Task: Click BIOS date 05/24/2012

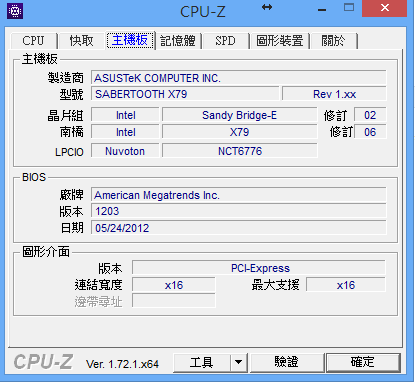Action: tap(239, 228)
